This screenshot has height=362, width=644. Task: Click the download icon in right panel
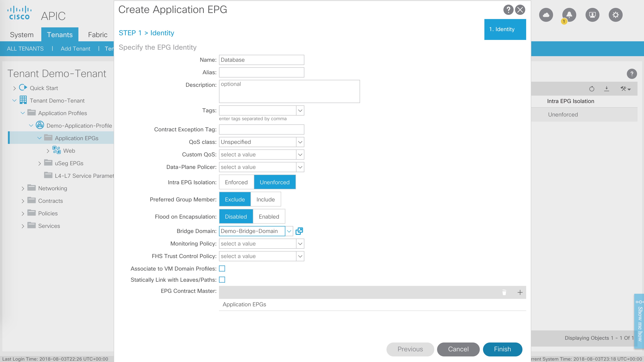coord(606,89)
